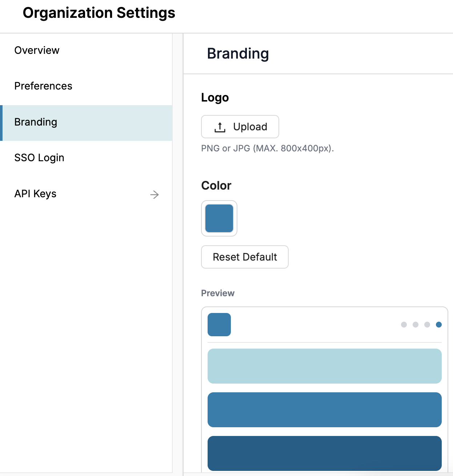Click the Reset Default button

(245, 257)
